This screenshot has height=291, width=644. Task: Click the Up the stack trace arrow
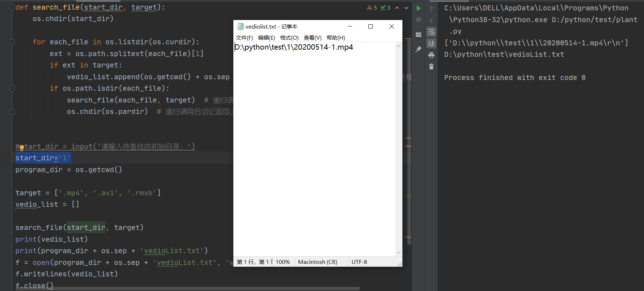point(431,9)
